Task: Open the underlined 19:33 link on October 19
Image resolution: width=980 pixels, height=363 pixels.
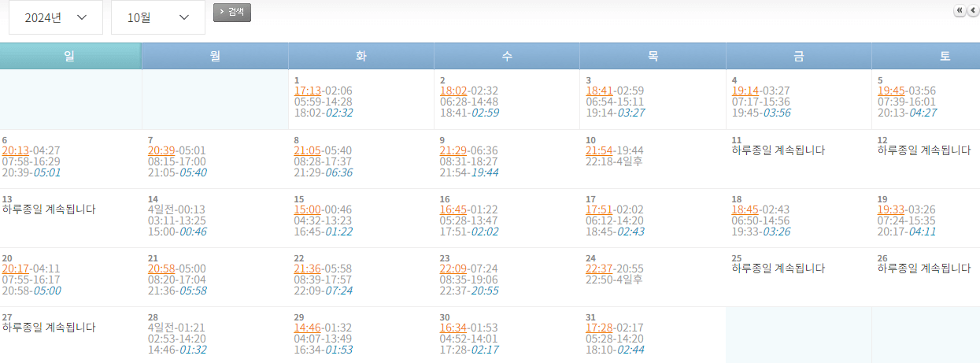Action: [x=891, y=210]
